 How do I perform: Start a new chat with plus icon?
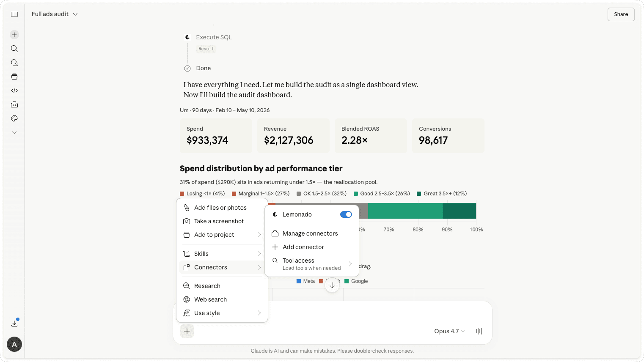(x=14, y=35)
